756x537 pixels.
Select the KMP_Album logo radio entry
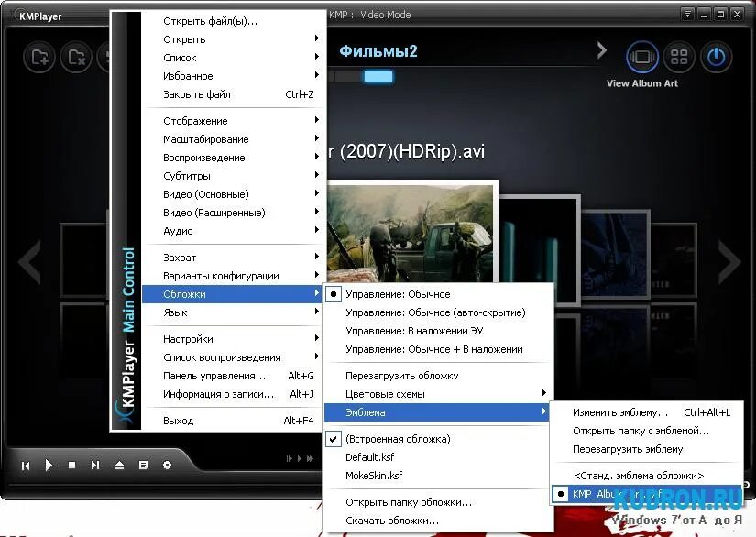(x=646, y=494)
